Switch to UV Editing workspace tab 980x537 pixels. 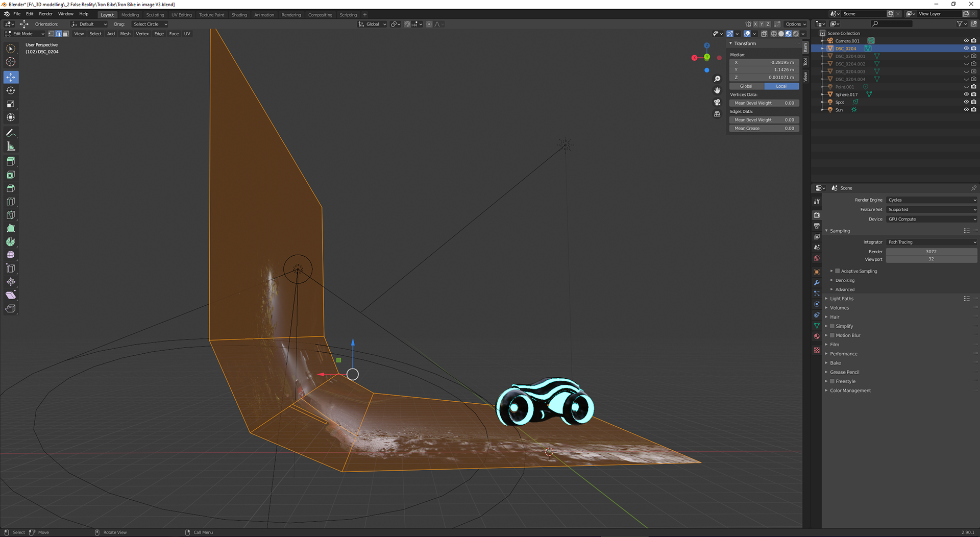coord(181,15)
